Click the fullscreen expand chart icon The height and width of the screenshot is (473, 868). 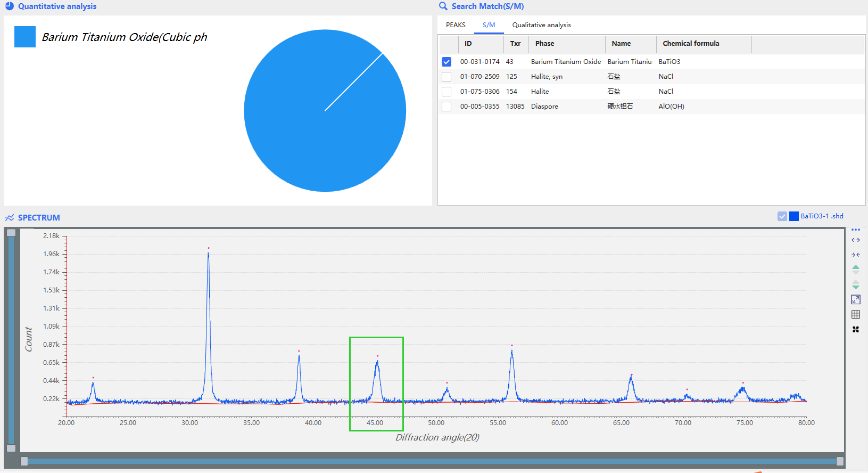(856, 299)
